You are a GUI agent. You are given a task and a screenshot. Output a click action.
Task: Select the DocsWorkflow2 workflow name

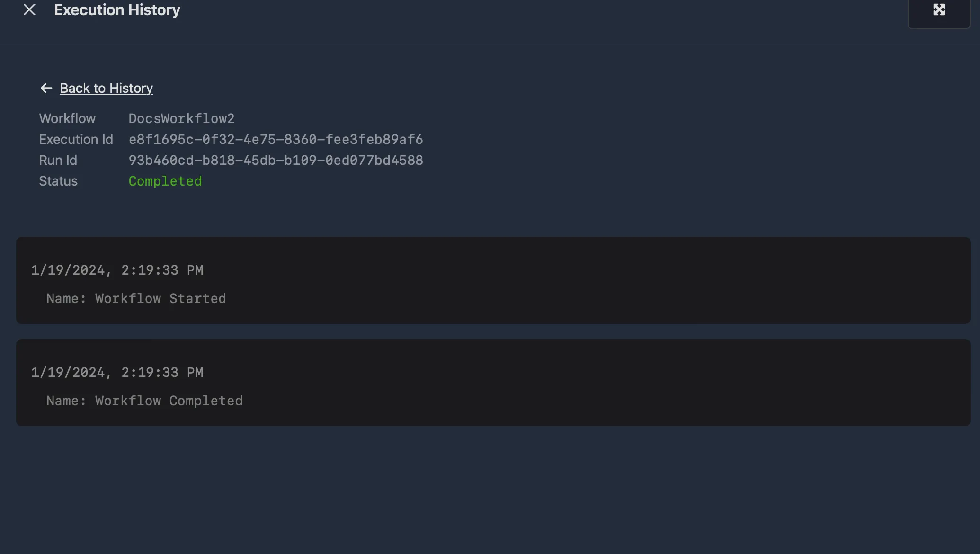click(x=181, y=118)
